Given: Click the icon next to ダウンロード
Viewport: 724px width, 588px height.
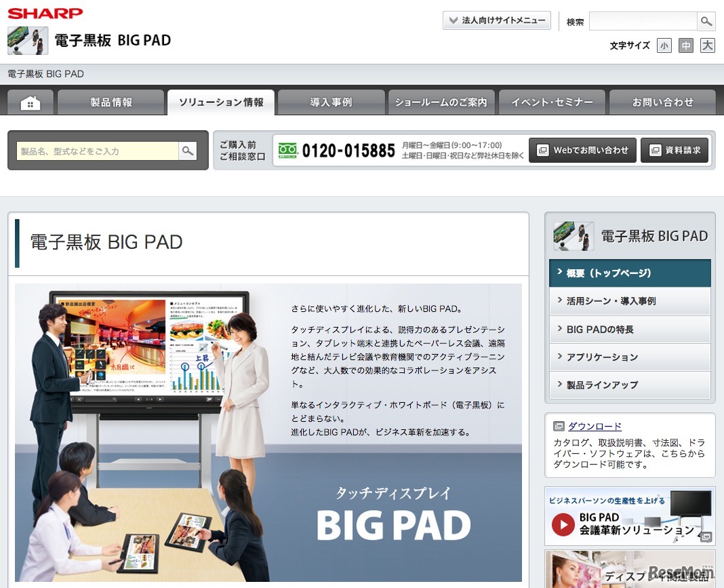Looking at the screenshot, I should click(x=559, y=426).
